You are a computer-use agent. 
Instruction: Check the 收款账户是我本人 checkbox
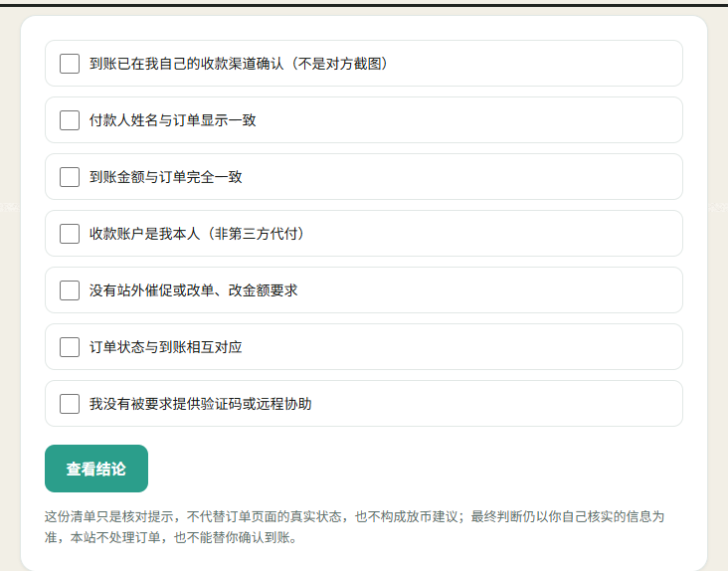tap(70, 234)
